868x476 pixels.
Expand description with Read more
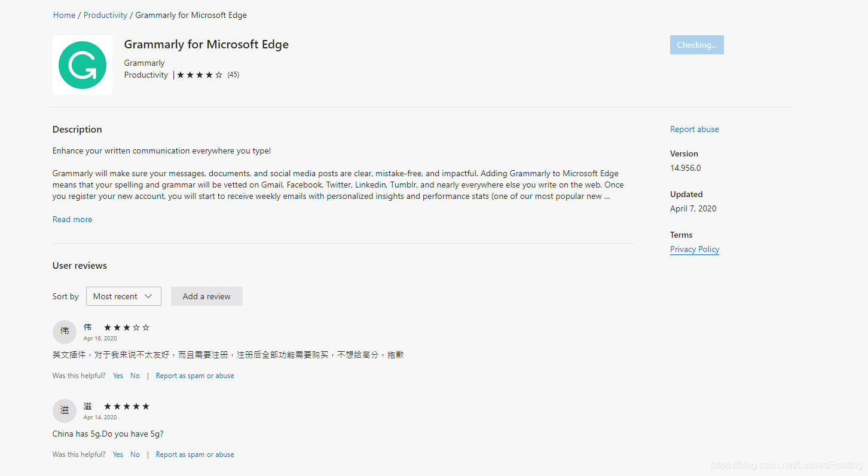pos(72,219)
